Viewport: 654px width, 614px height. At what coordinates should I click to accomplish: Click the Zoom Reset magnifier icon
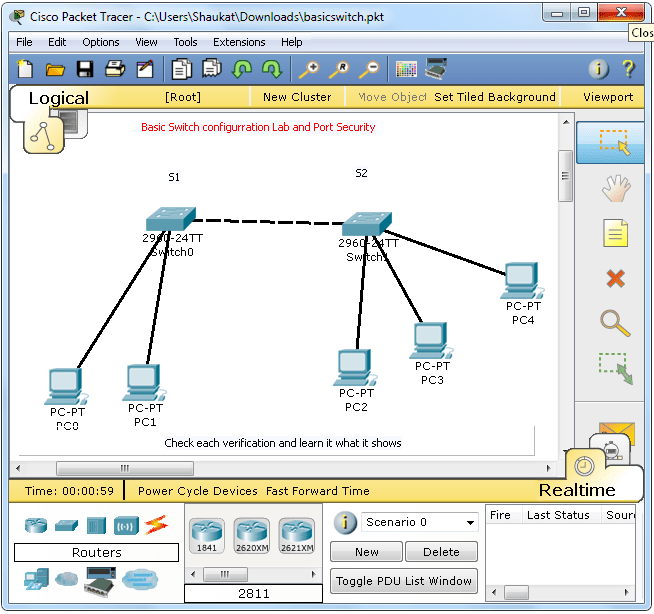pyautogui.click(x=339, y=69)
